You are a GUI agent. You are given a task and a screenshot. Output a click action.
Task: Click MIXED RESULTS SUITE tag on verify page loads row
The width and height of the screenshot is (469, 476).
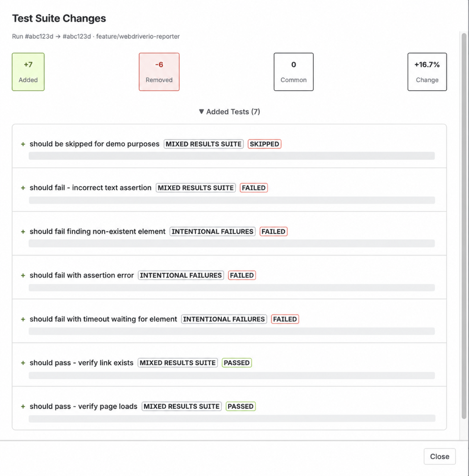182,406
